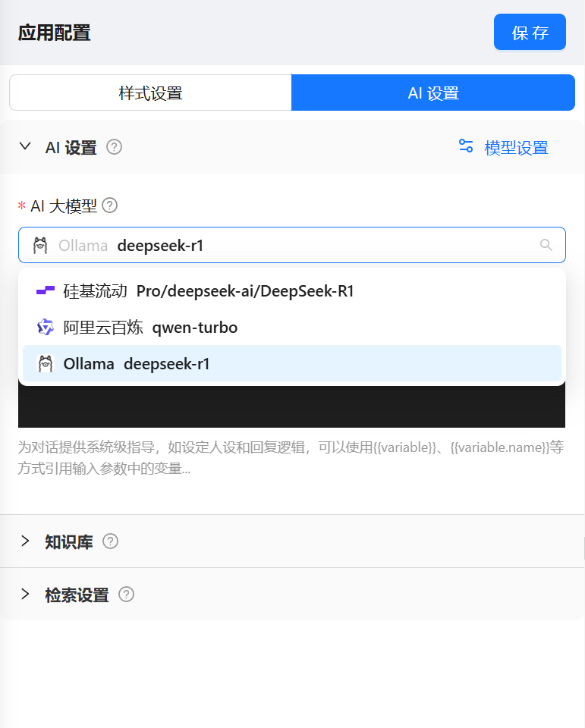Click the 阿里云百炼 provider logo
This screenshot has width=585, height=728.
point(46,328)
